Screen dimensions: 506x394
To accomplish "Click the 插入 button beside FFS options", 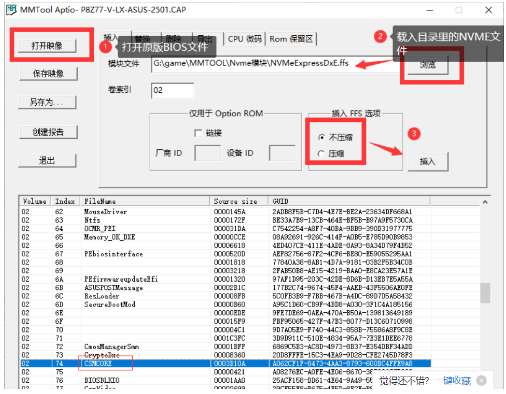I will coord(428,162).
